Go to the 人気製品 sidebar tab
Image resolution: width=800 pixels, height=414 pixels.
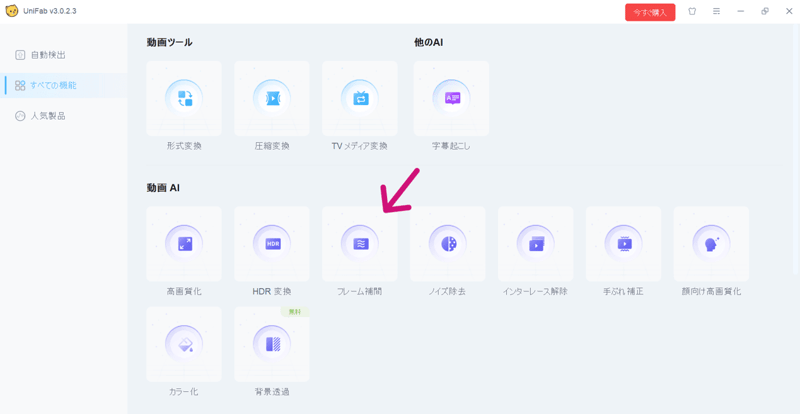(47, 116)
